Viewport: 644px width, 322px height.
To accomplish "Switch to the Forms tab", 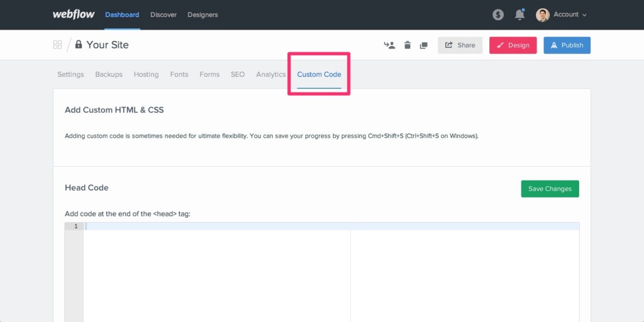I will 209,74.
